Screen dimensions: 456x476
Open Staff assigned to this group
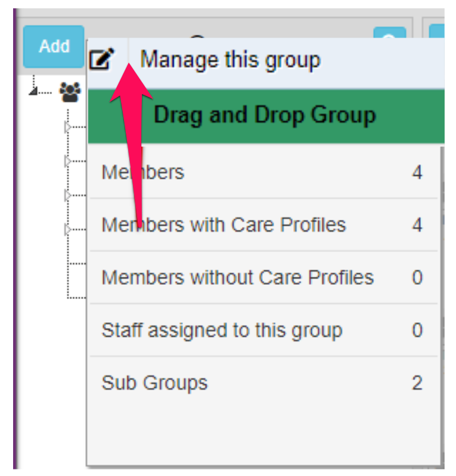coord(222,330)
